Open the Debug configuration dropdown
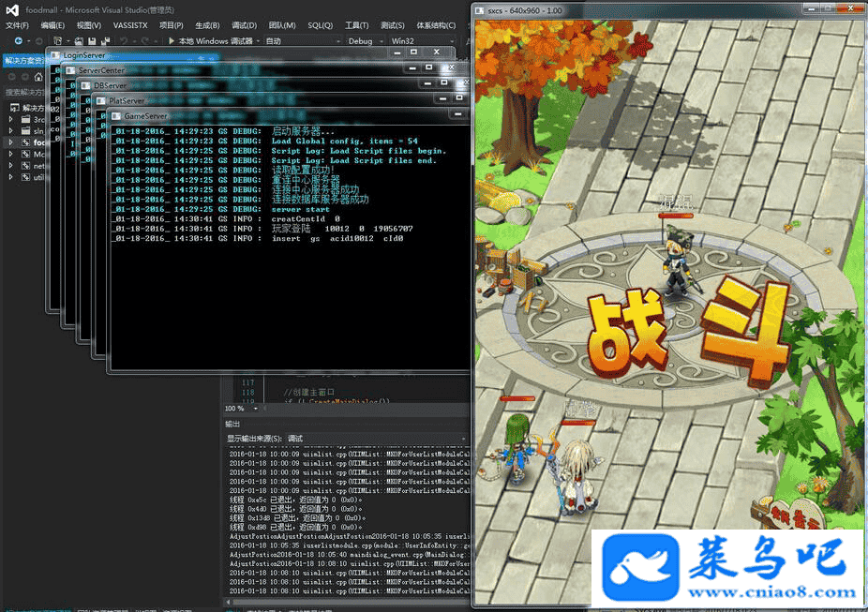The width and height of the screenshot is (868, 612). click(x=365, y=41)
